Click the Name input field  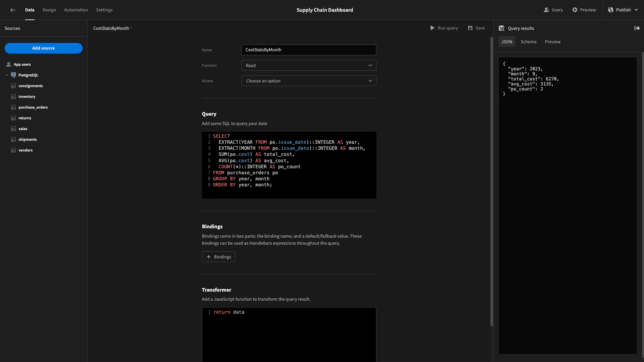click(x=309, y=50)
